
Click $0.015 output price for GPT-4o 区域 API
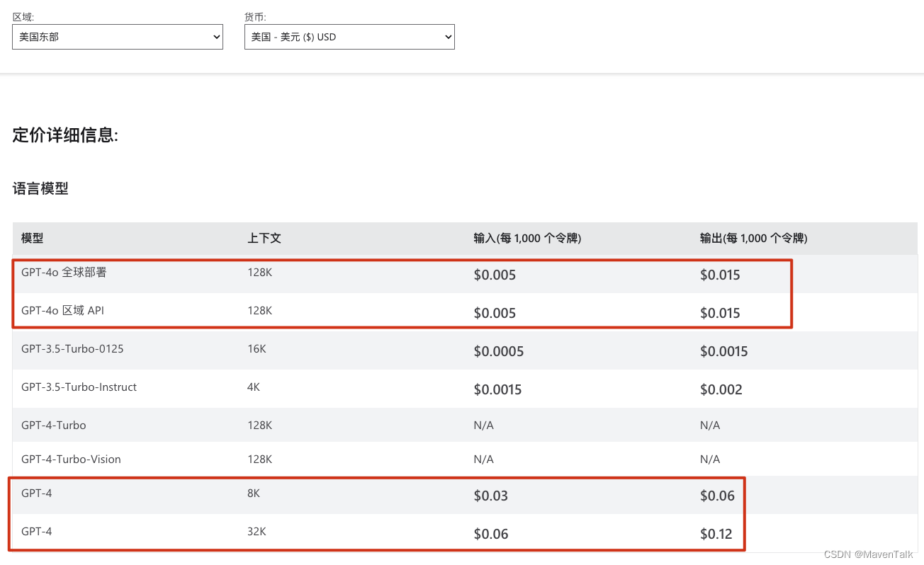(x=720, y=313)
